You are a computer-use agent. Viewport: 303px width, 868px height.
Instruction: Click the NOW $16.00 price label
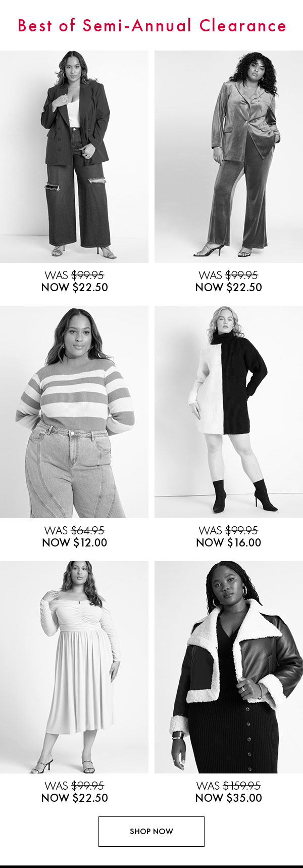pyautogui.click(x=229, y=543)
